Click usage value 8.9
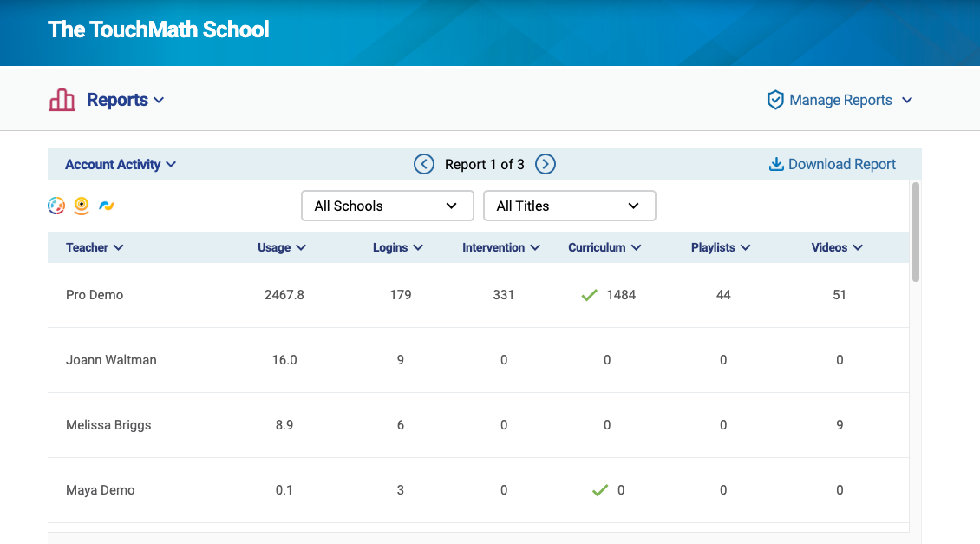The image size is (980, 544). 284,425
